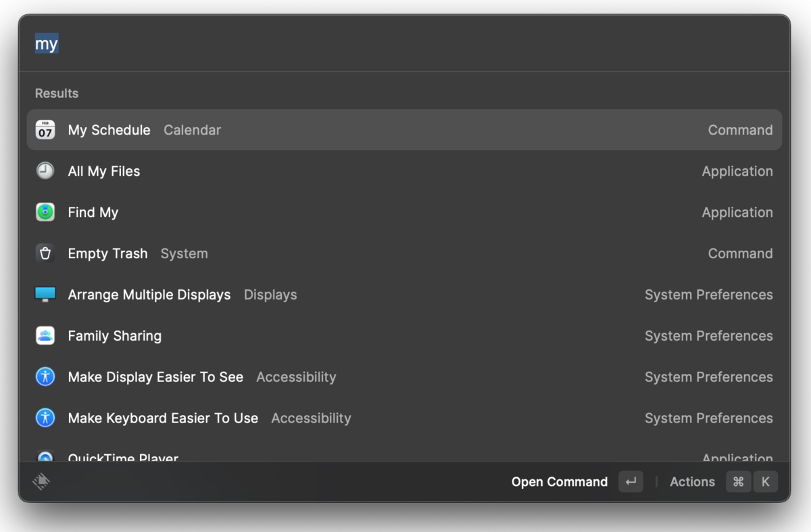811x532 pixels.
Task: Select Make Keyboard Easier To Use result
Action: coord(404,418)
